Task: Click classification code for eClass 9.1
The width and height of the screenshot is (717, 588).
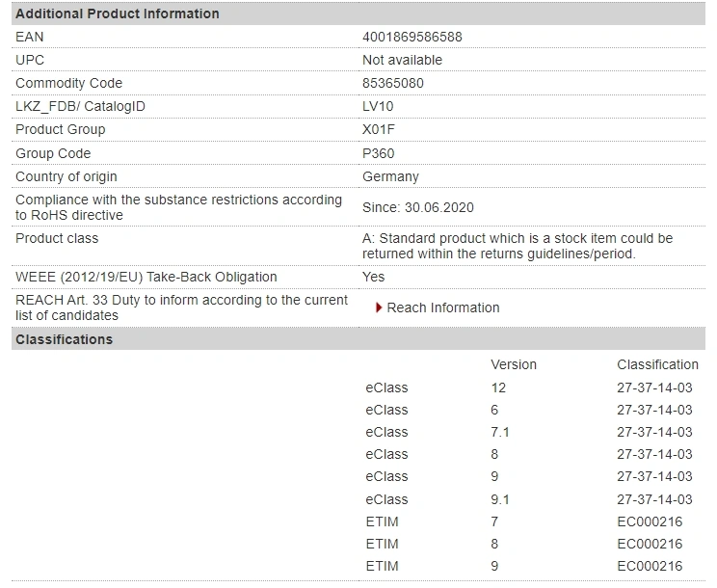Action: 654,499
